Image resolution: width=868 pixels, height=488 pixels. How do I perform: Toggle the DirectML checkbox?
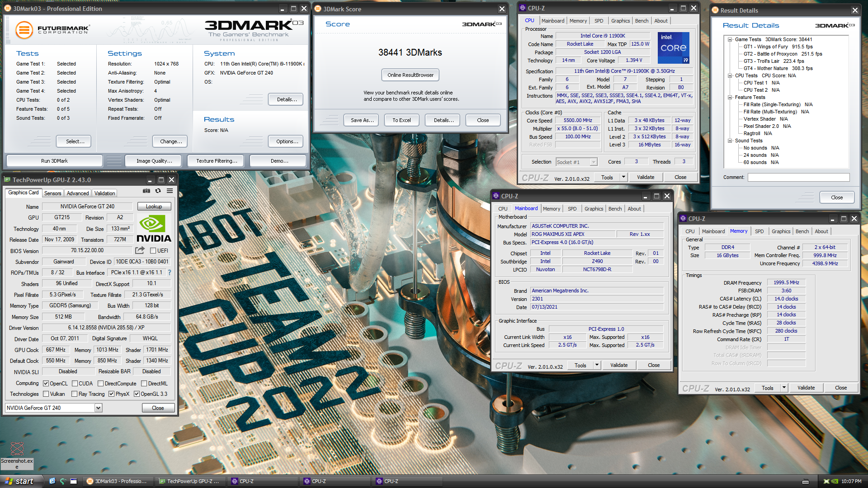[144, 384]
